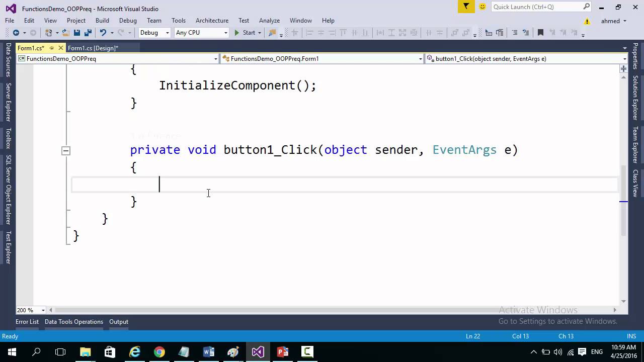Click the Windows Start button on taskbar

click(12, 352)
